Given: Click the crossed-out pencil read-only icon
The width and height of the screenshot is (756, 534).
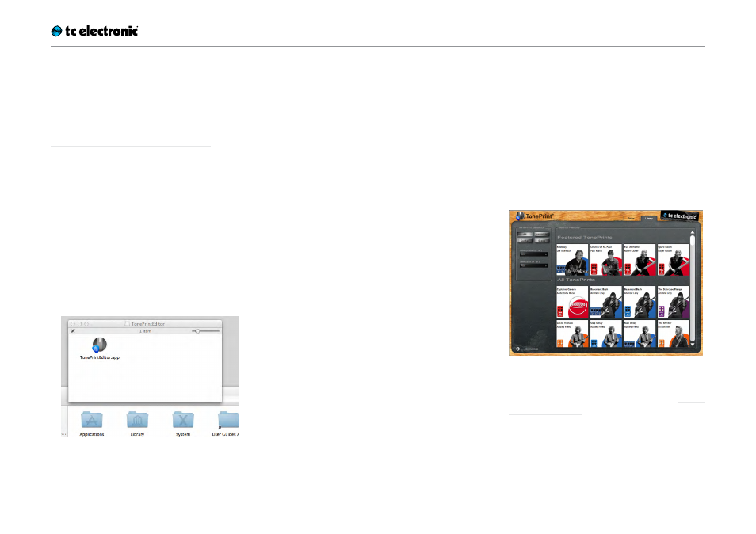Looking at the screenshot, I should pyautogui.click(x=73, y=331).
